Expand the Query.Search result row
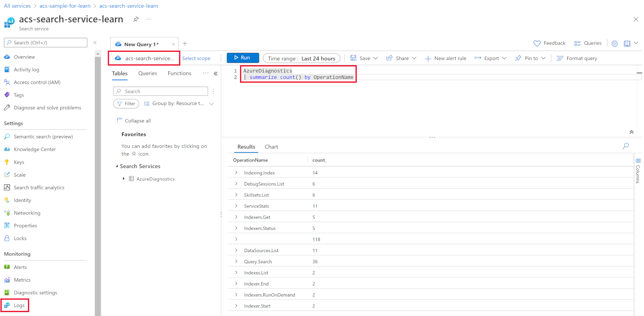Screen dimensions: 644x316 pyautogui.click(x=236, y=261)
